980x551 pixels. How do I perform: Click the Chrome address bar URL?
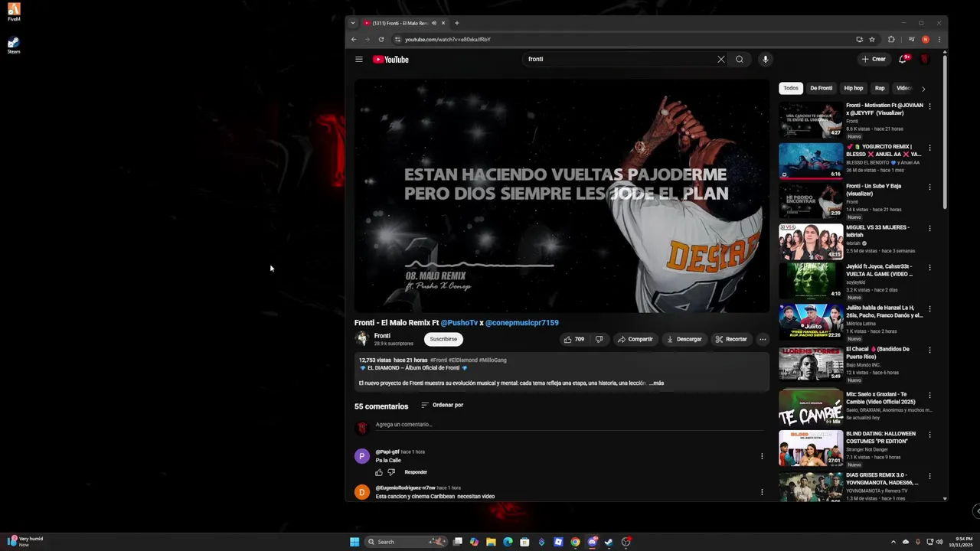coord(448,39)
